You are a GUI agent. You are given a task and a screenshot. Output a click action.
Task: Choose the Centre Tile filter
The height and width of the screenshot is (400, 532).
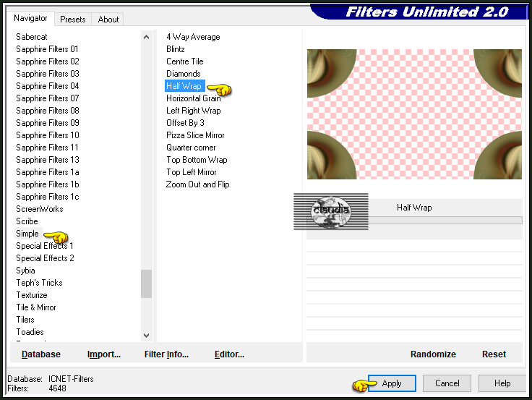coord(184,61)
